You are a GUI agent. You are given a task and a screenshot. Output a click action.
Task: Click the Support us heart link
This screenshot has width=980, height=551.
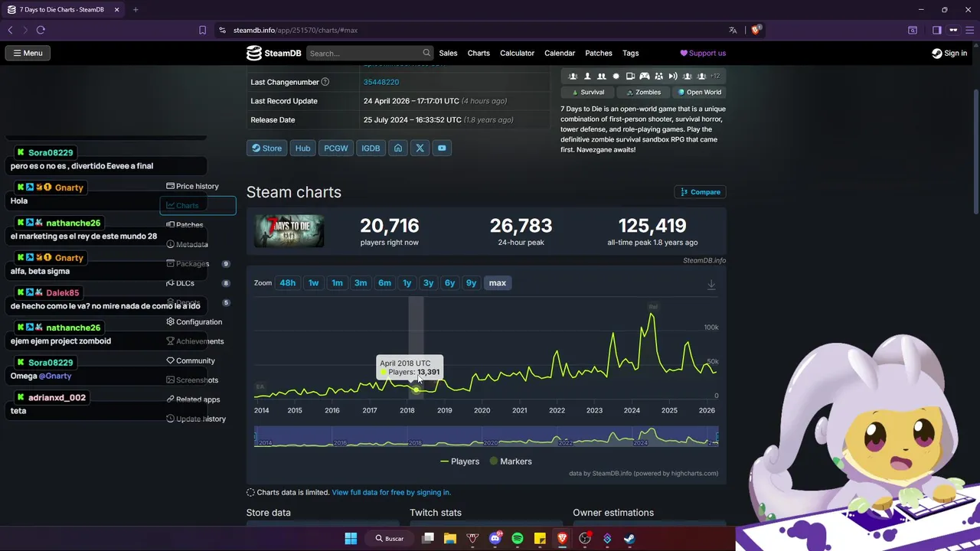click(x=703, y=53)
